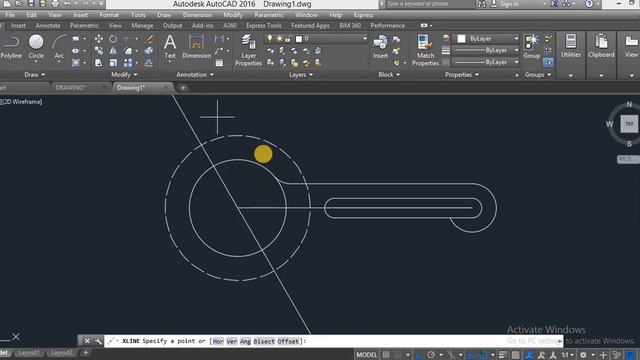Toggle object snap tracking in status bar

click(471, 355)
